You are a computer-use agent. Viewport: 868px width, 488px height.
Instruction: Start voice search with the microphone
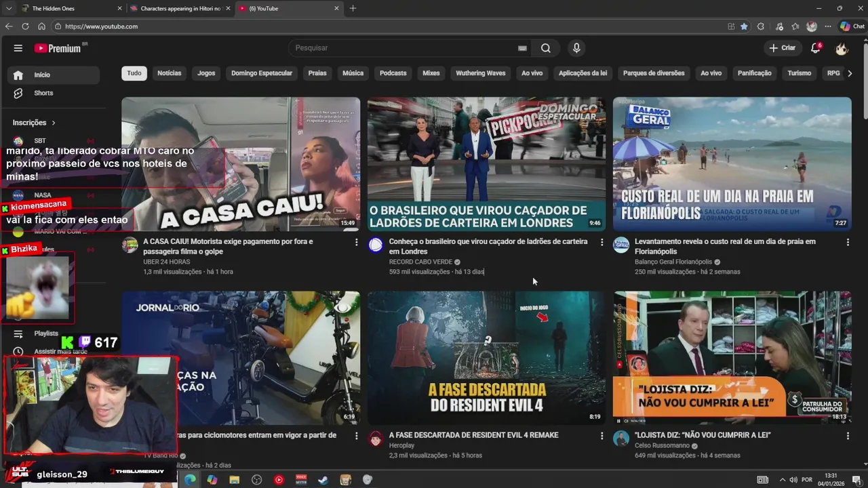click(x=576, y=48)
